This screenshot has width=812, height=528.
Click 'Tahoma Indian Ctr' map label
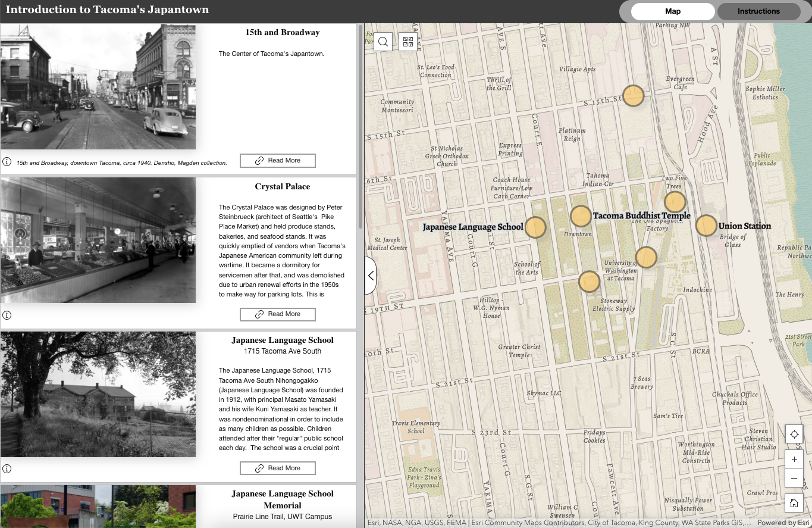[597, 180]
